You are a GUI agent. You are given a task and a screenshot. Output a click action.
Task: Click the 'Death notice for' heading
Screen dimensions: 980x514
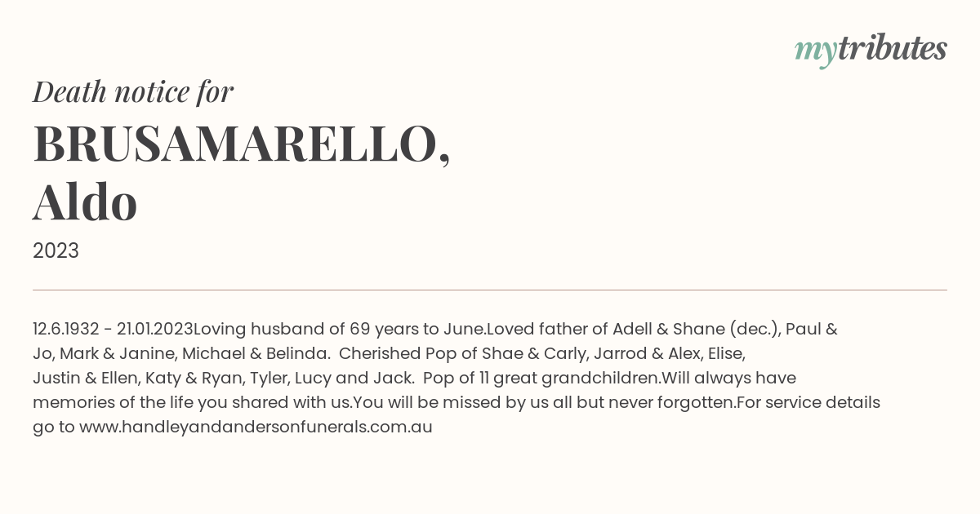(x=133, y=92)
